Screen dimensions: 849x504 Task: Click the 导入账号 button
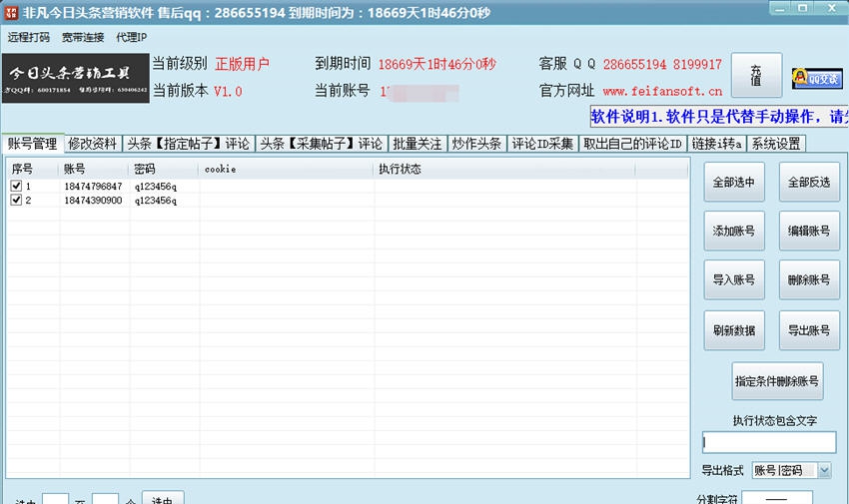click(734, 279)
